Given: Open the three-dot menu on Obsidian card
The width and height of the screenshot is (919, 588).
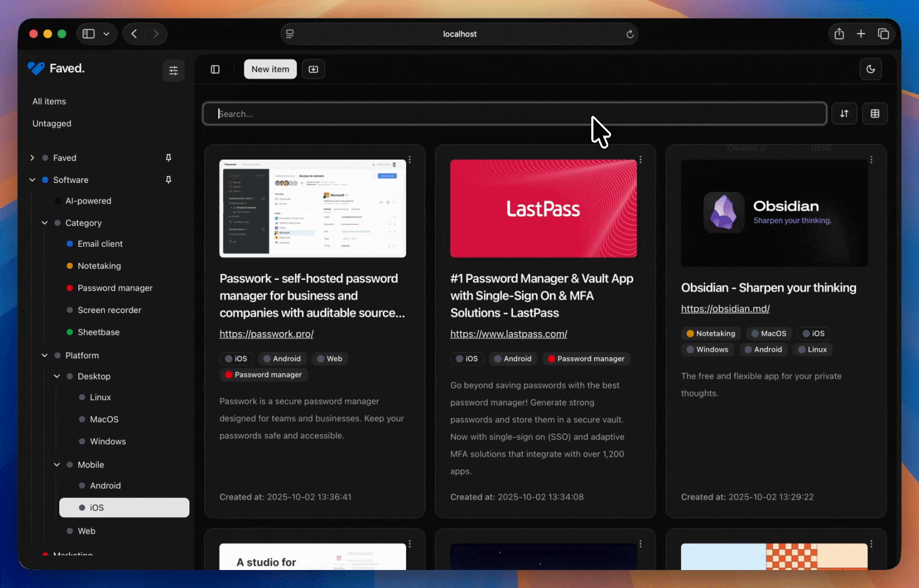Looking at the screenshot, I should coord(871,160).
